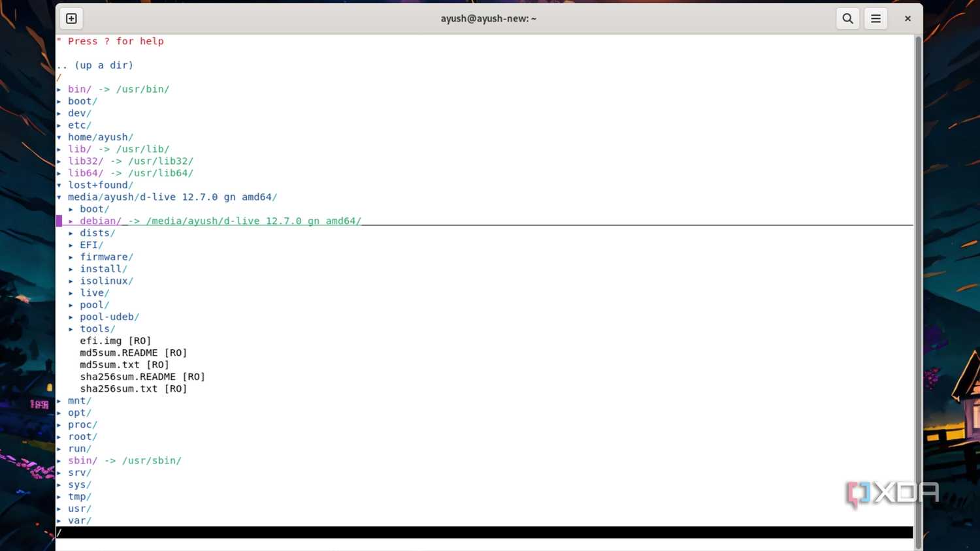Image resolution: width=980 pixels, height=551 pixels.
Task: Select the lib64/ symlink entry
Action: click(x=131, y=173)
